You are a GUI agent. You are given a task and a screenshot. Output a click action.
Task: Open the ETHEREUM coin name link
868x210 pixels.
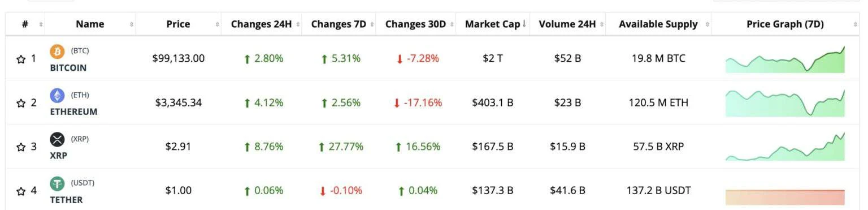click(73, 112)
